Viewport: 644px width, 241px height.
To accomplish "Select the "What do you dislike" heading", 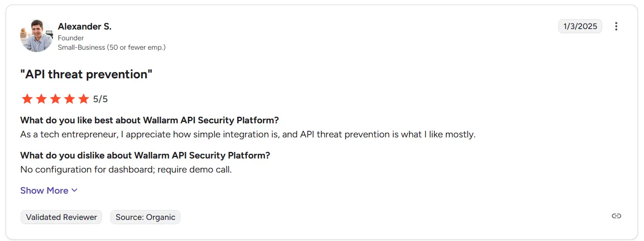I will pos(145,155).
